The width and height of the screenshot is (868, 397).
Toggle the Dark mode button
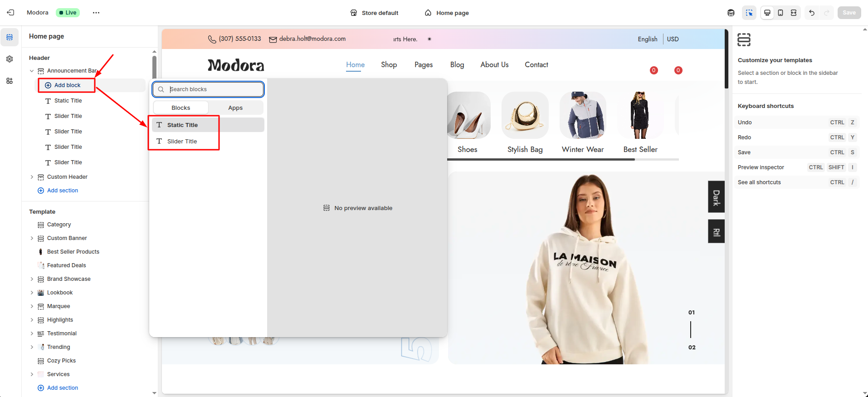tap(717, 197)
